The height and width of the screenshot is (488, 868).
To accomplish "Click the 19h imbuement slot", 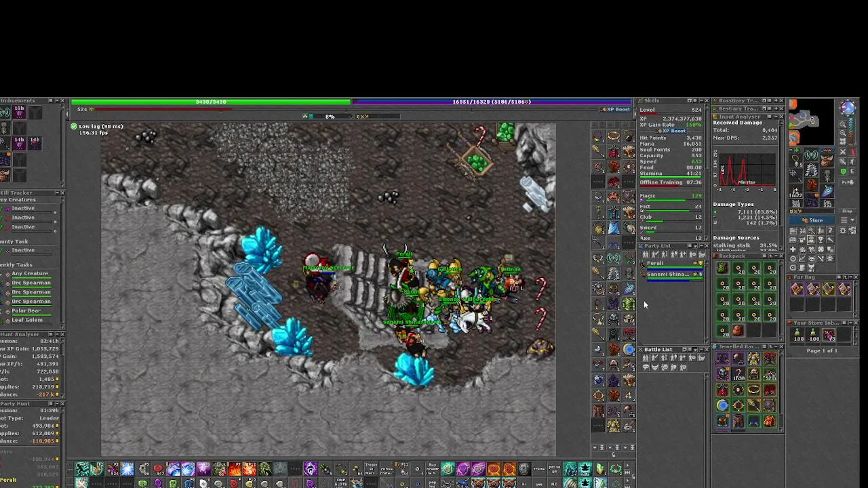I will pos(19,112).
